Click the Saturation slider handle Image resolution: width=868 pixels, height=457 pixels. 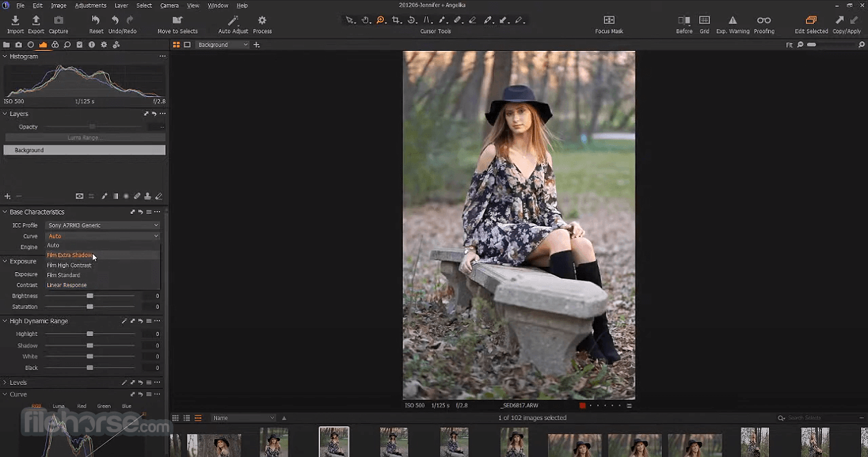(x=90, y=307)
